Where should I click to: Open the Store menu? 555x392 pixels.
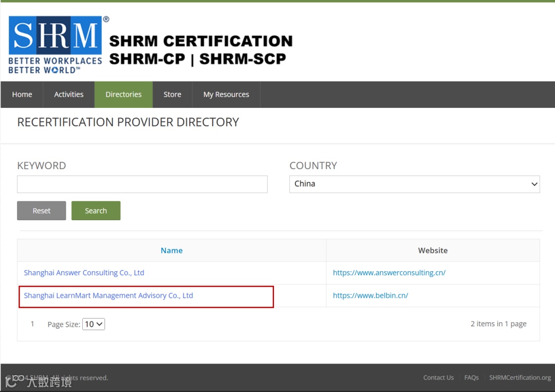(172, 95)
